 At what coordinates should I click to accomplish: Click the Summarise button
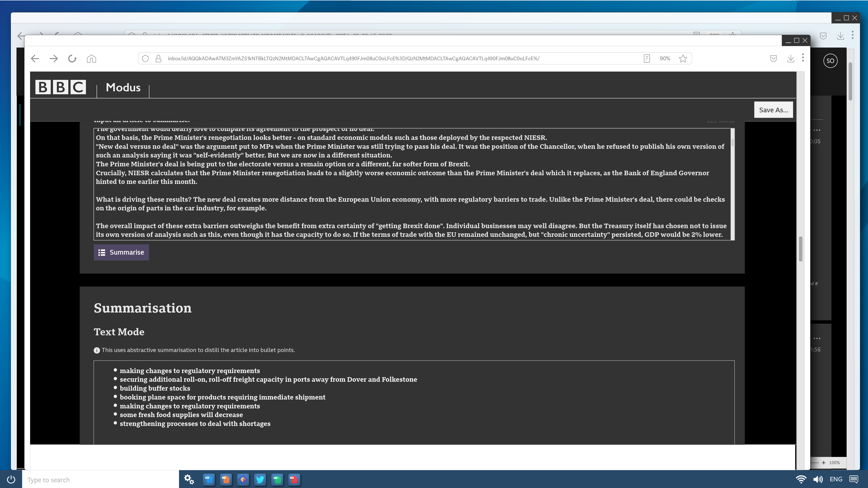tap(121, 252)
